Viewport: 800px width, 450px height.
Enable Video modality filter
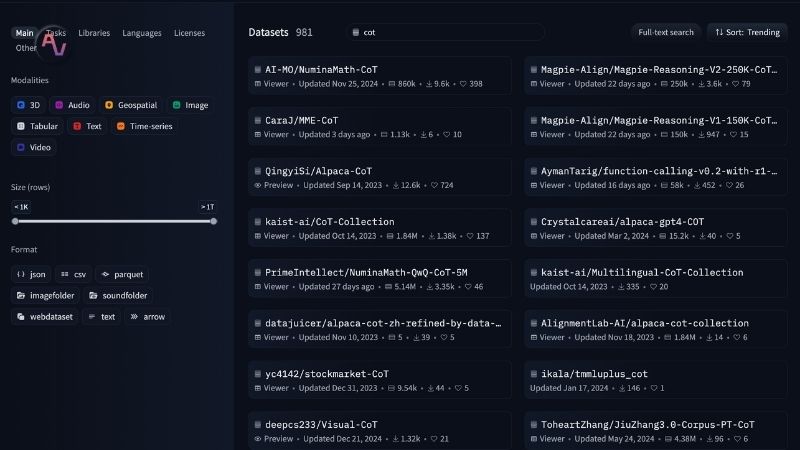(34, 147)
